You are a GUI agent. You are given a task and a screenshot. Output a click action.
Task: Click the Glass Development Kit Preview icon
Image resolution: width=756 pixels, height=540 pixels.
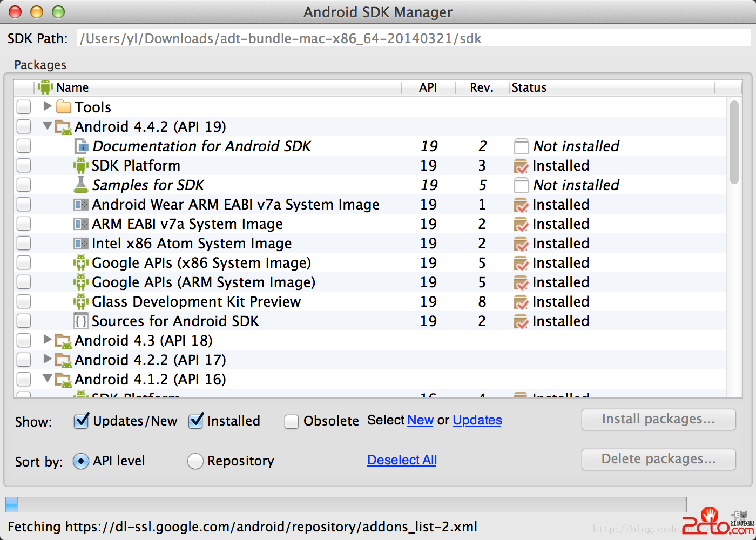point(81,302)
